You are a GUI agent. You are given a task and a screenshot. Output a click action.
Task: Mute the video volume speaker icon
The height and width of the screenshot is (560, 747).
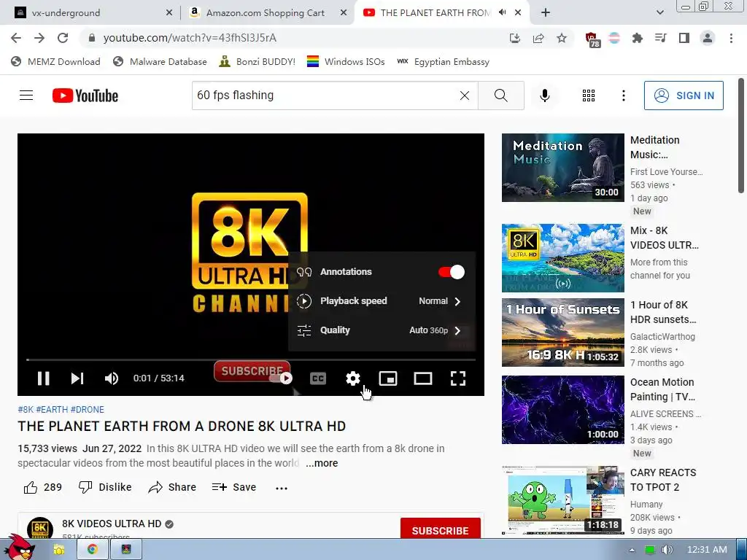pyautogui.click(x=112, y=378)
